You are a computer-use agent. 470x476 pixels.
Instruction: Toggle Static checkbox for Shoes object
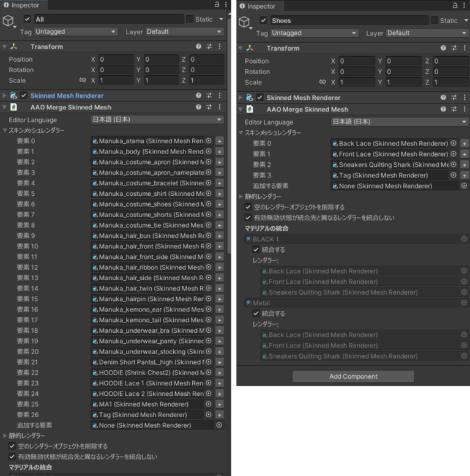[434, 20]
